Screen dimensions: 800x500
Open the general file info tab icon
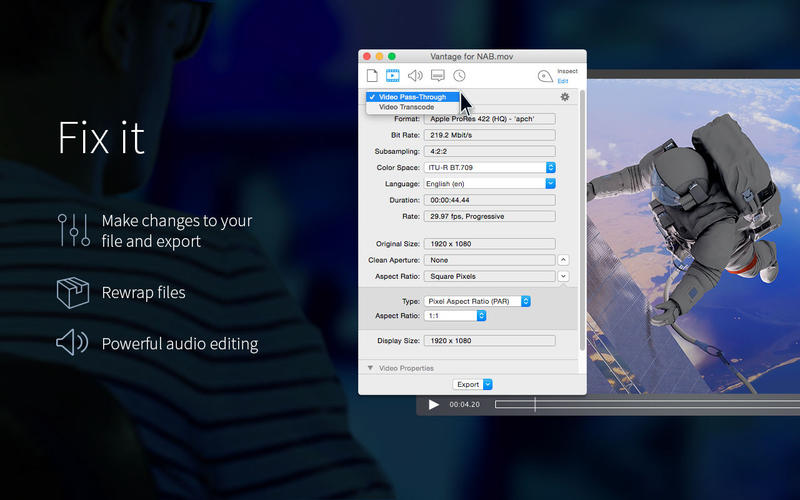tap(372, 76)
